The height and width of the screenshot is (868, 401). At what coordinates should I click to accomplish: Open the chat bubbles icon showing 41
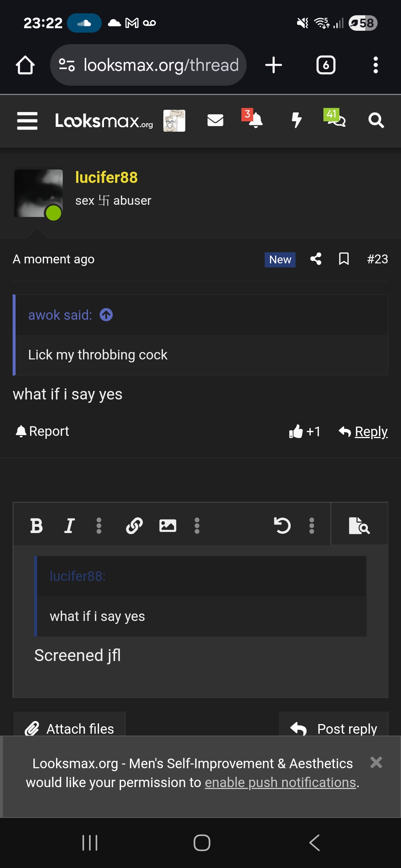click(336, 120)
